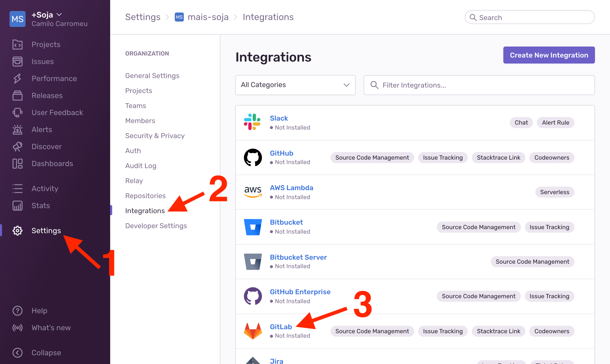This screenshot has height=364, width=610.
Task: Open the Developer Settings menu item
Action: (x=156, y=226)
